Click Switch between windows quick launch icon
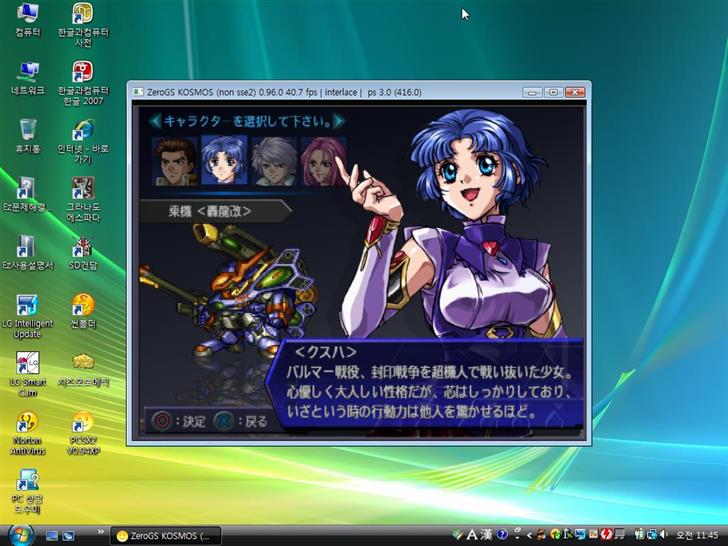Viewport: 728px width, 546px height. [68, 536]
